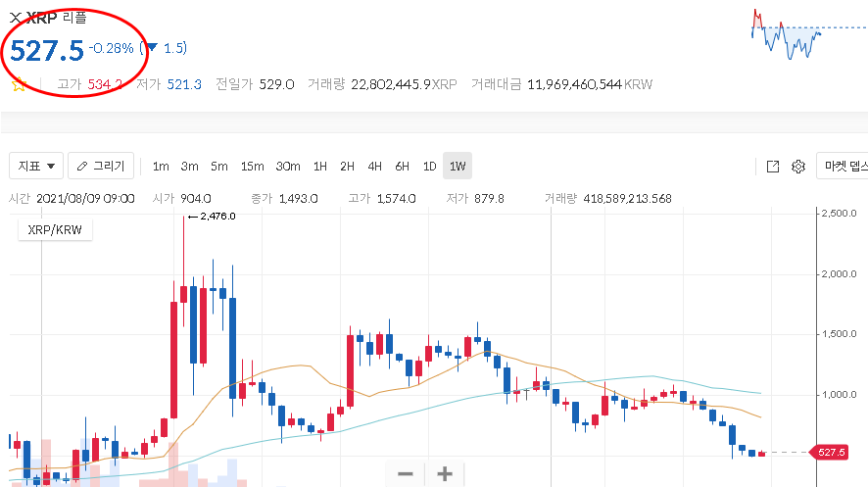Select the 2H timeframe

point(347,166)
